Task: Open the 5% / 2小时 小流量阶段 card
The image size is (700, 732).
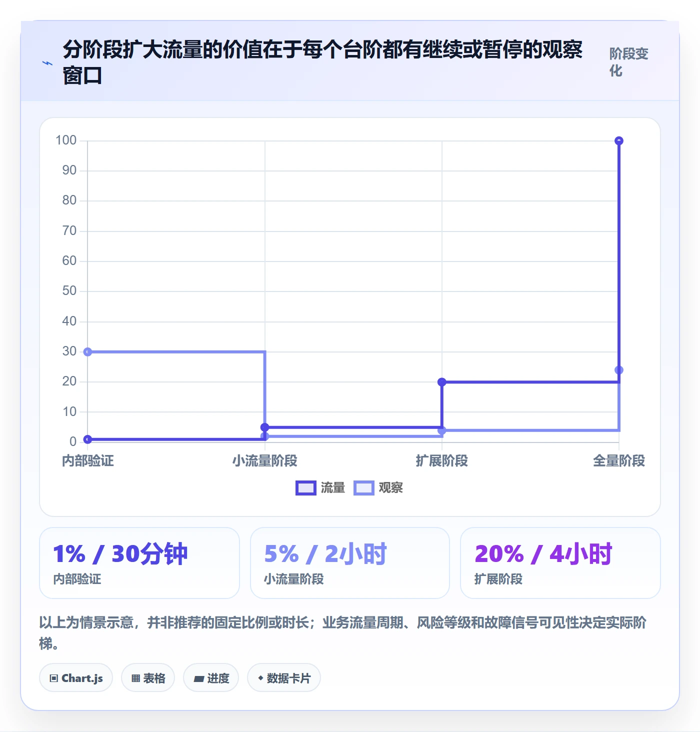Action: (350, 563)
